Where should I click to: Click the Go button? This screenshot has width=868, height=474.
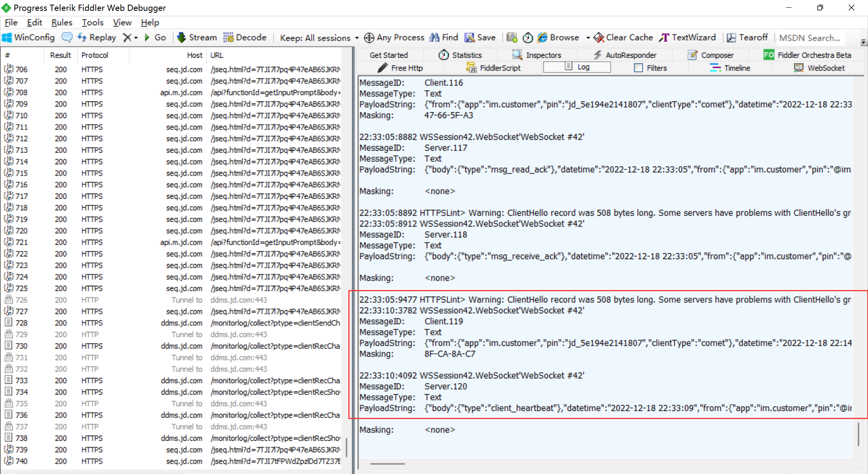(x=155, y=37)
